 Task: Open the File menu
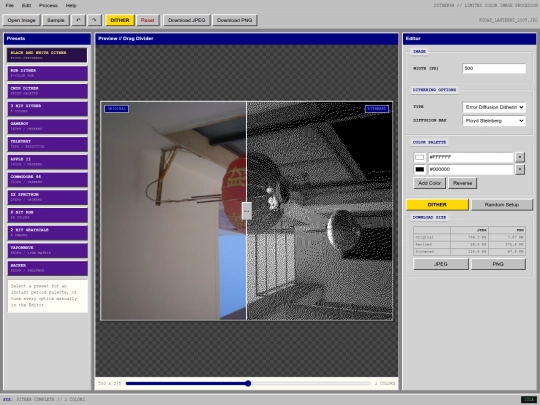click(x=10, y=6)
